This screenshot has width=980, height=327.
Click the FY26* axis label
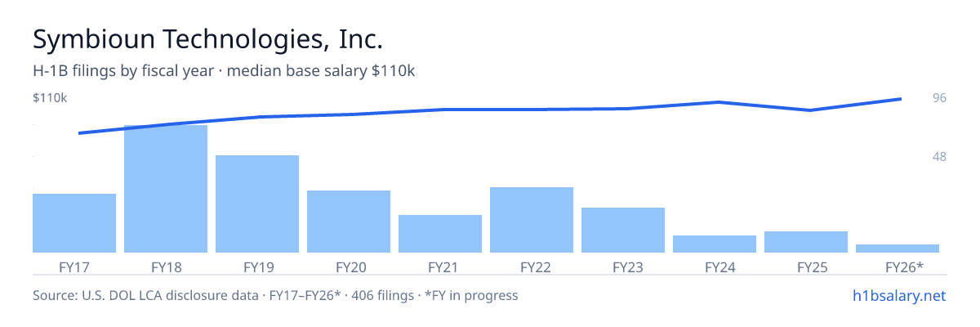(x=904, y=267)
